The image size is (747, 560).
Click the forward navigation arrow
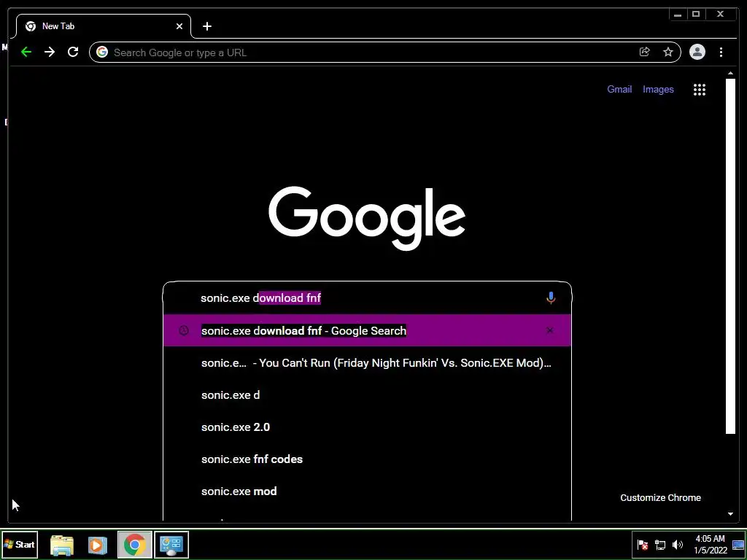50,52
